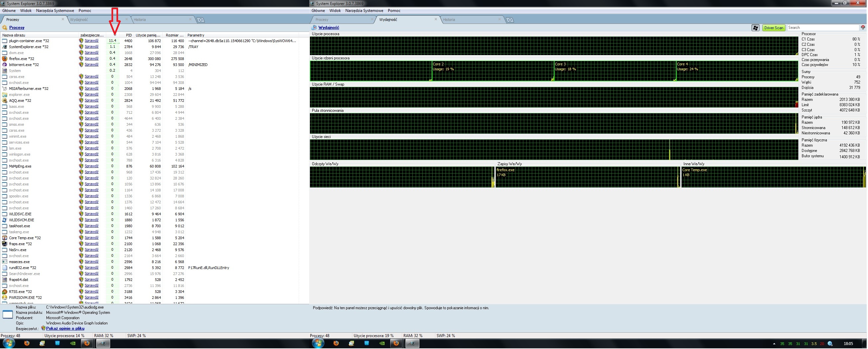Click the icon beside Wydajność heading

click(314, 28)
